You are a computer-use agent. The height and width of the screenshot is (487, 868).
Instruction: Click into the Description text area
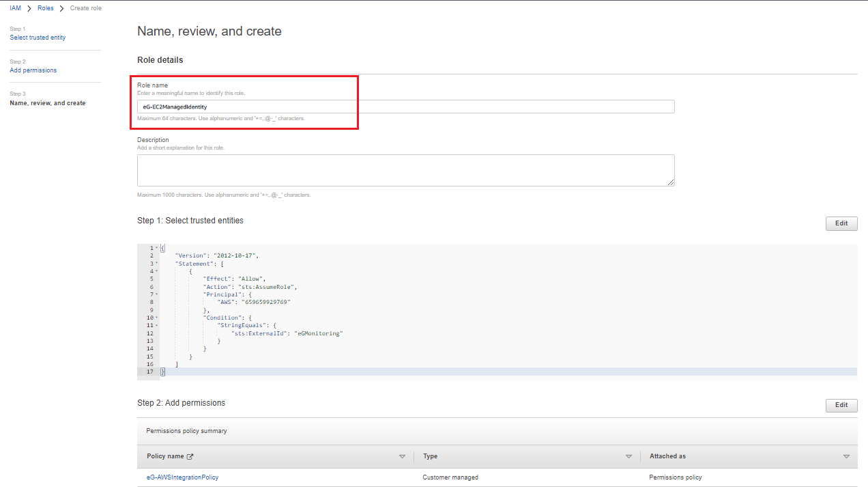coord(405,170)
